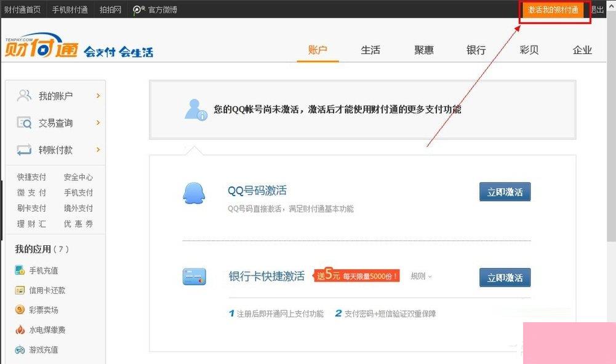The height and width of the screenshot is (364, 616).
Task: Open the 官方微博 link
Action: pos(162,9)
